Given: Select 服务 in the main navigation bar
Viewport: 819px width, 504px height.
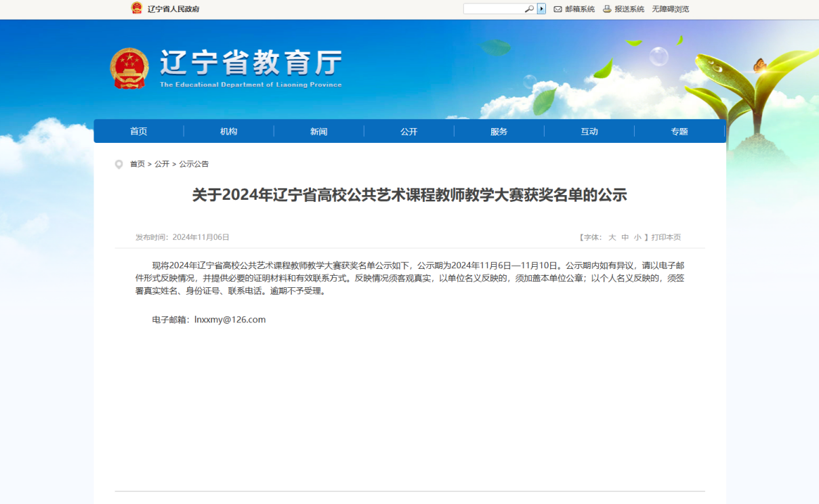Looking at the screenshot, I should (x=499, y=131).
